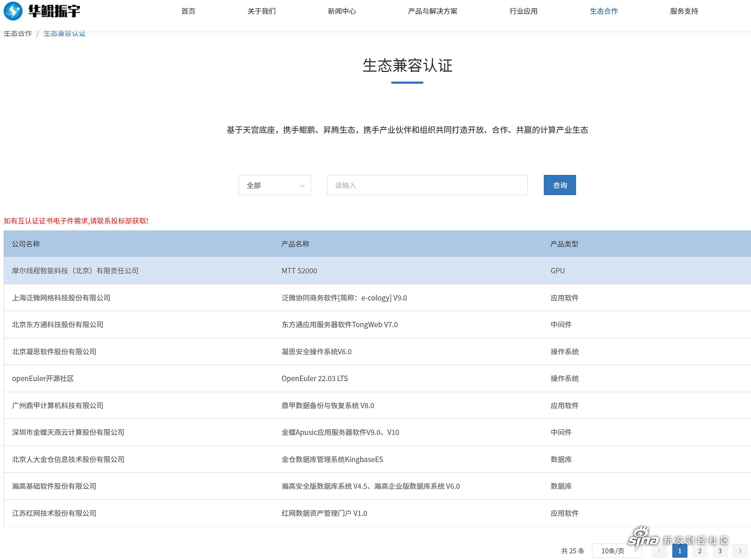Viewport: 751px width, 560px height.
Task: Select 行业应用 in navigation
Action: click(523, 11)
